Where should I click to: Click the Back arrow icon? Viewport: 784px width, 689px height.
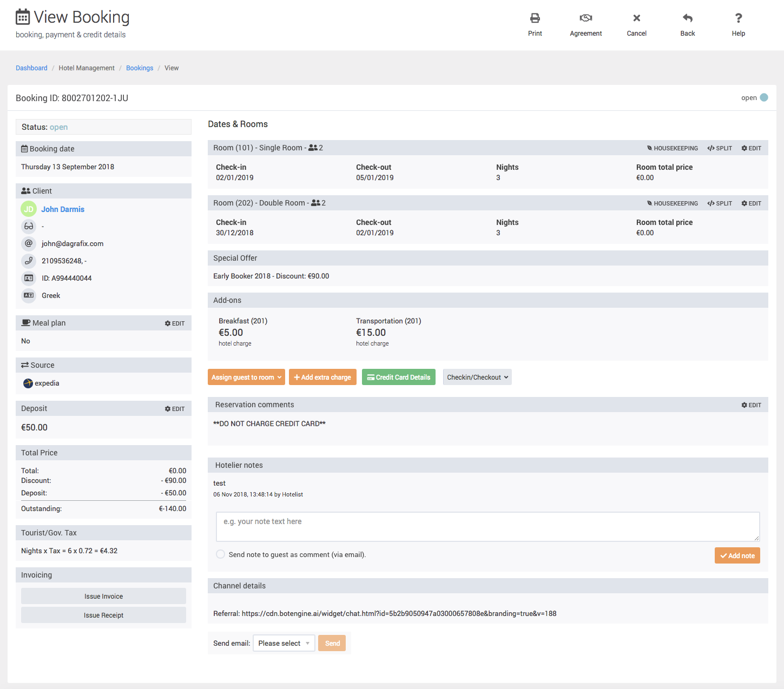(687, 18)
